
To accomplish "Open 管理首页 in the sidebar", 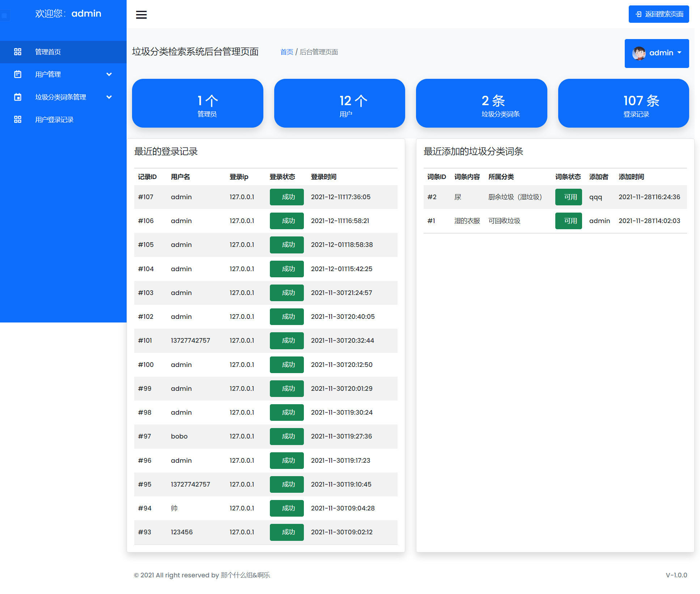I will point(48,52).
